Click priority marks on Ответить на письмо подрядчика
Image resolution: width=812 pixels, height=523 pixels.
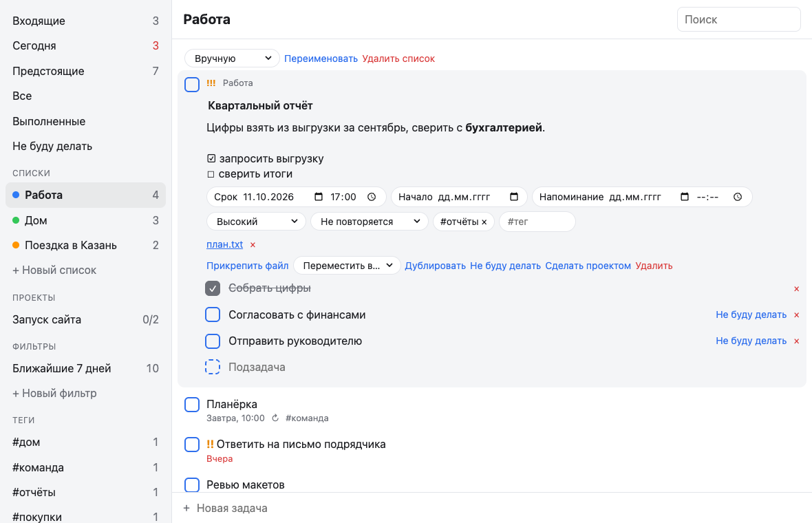coord(210,445)
